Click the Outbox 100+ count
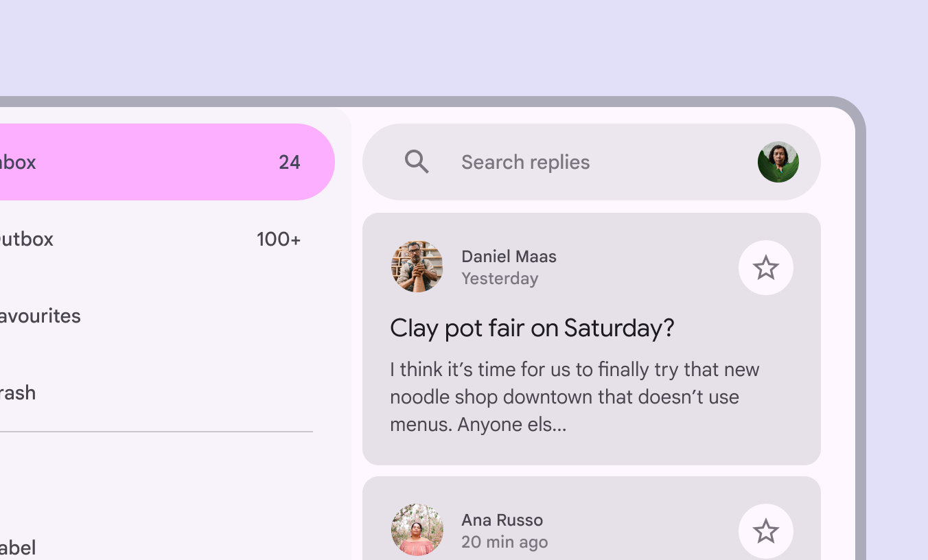Viewport: 928px width, 560px height. (x=278, y=239)
